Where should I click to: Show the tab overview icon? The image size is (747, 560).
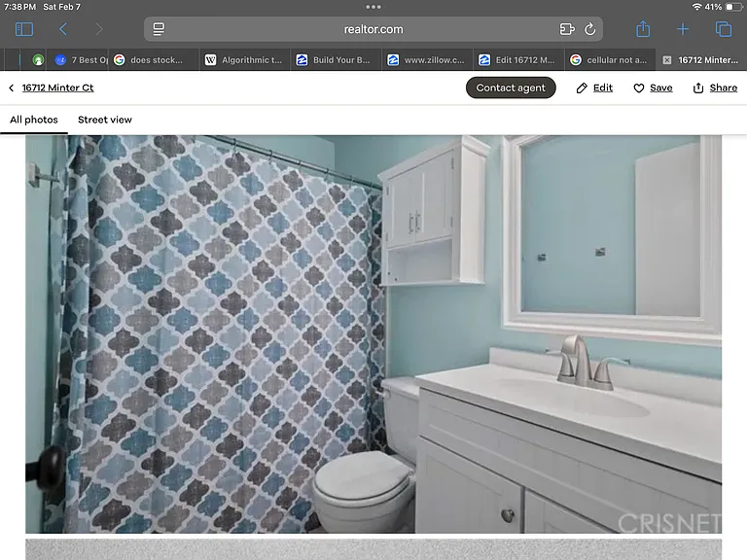[724, 29]
